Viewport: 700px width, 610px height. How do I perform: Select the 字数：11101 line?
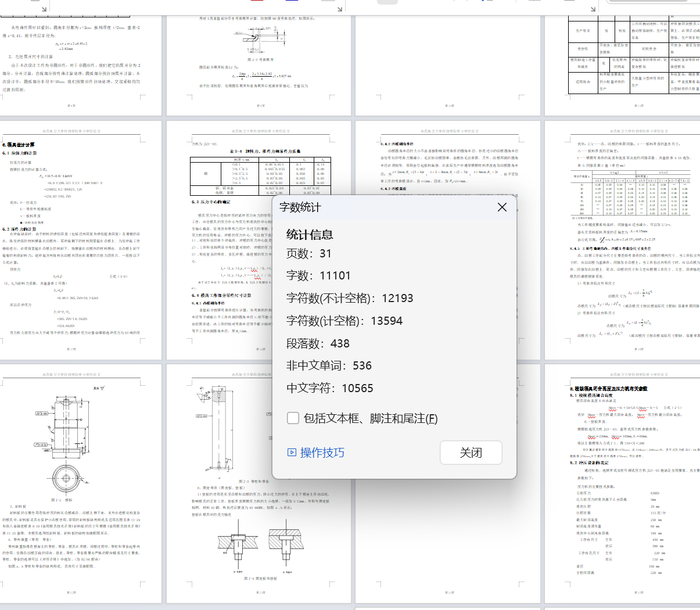coord(319,275)
